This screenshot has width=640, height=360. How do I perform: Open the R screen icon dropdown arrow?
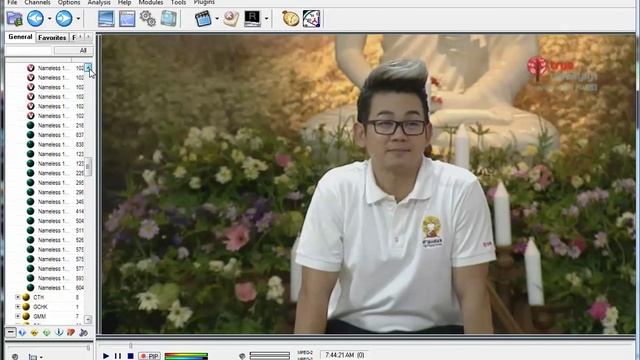(x=267, y=19)
